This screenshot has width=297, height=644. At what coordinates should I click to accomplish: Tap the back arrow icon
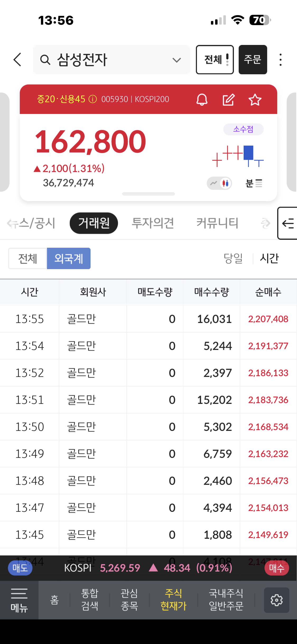pos(17,59)
